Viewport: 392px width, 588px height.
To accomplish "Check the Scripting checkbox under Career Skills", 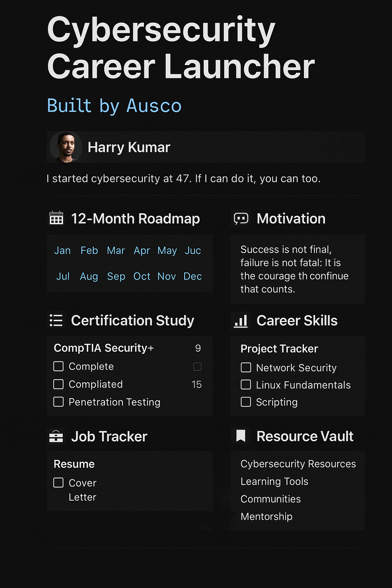I will (246, 402).
